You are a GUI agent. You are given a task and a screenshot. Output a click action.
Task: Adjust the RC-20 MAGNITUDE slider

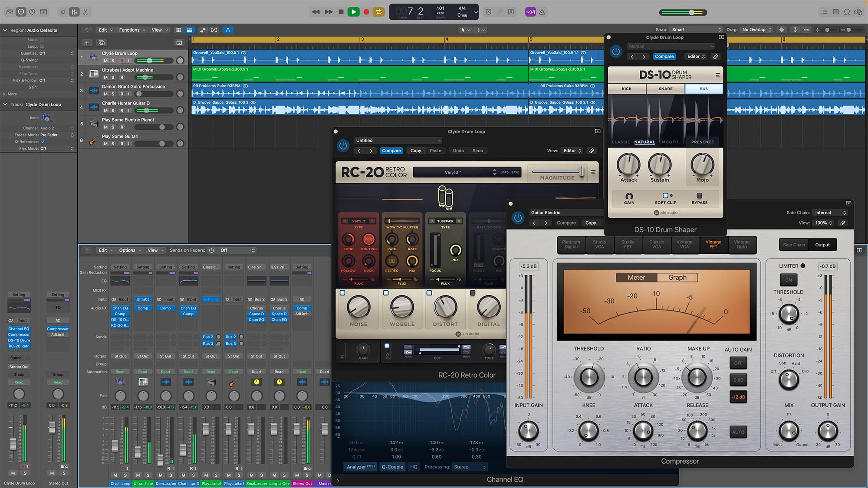(582, 171)
